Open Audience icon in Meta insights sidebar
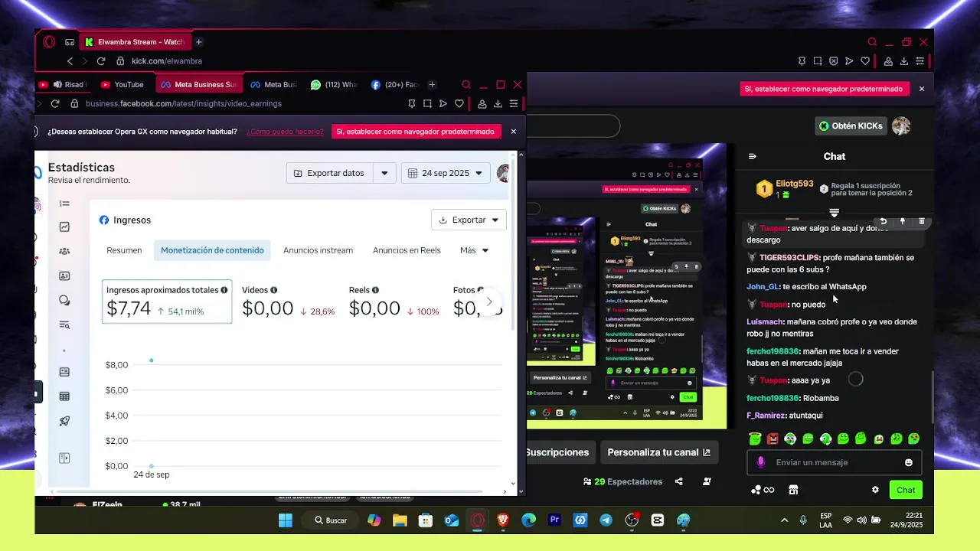Viewport: 980px width, 551px height. click(x=64, y=251)
